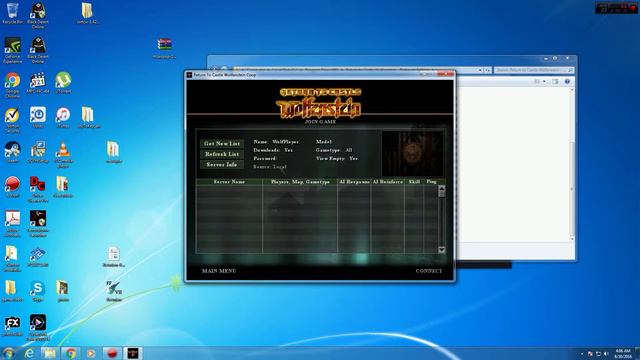640x360 pixels.
Task: Open Windows Media Player from the taskbar
Action: (91, 353)
